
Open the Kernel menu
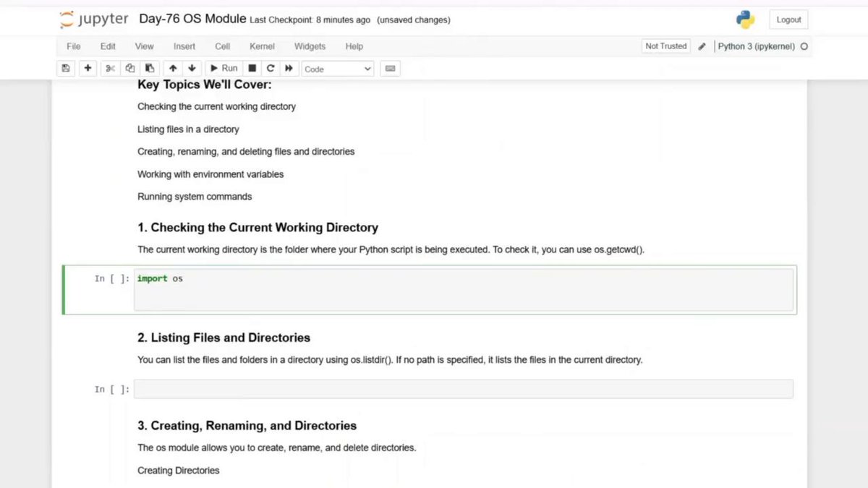tap(262, 46)
